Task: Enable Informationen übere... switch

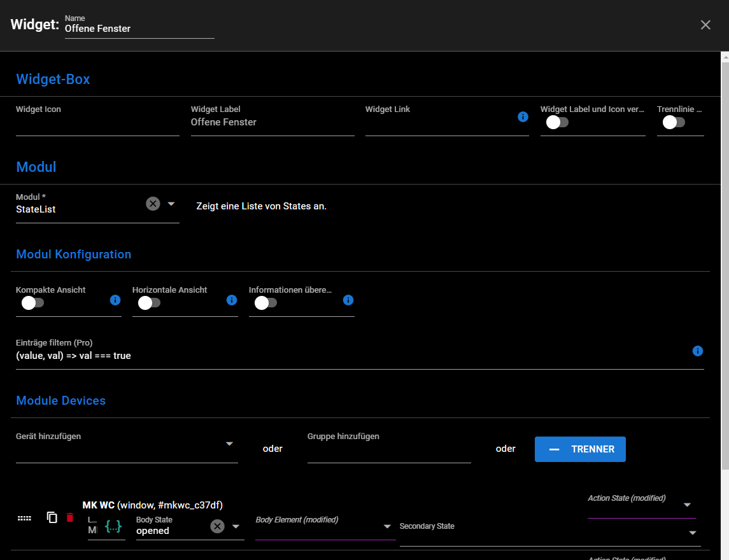Action: pyautogui.click(x=265, y=303)
